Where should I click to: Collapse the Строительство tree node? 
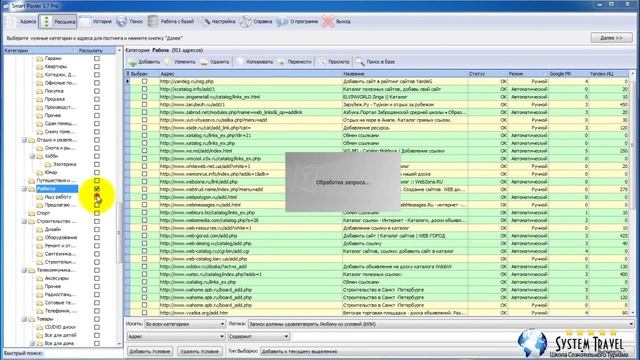click(24, 221)
